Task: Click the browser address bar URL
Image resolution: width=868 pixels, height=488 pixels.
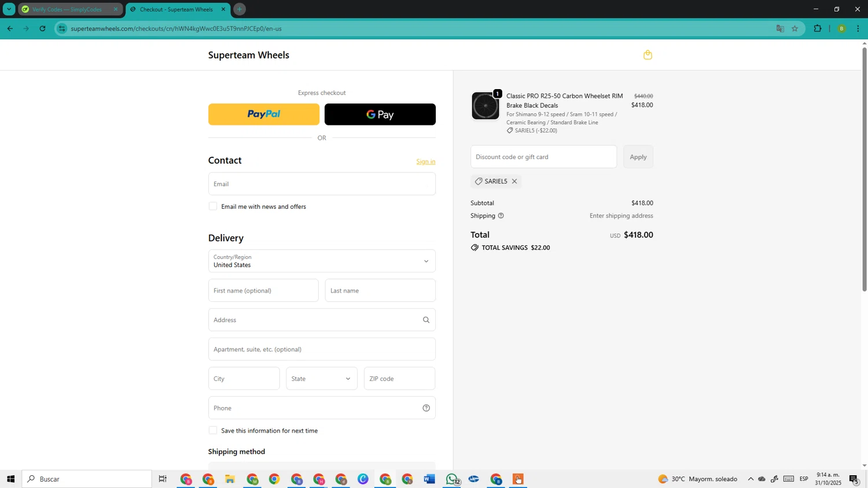Action: [176, 28]
